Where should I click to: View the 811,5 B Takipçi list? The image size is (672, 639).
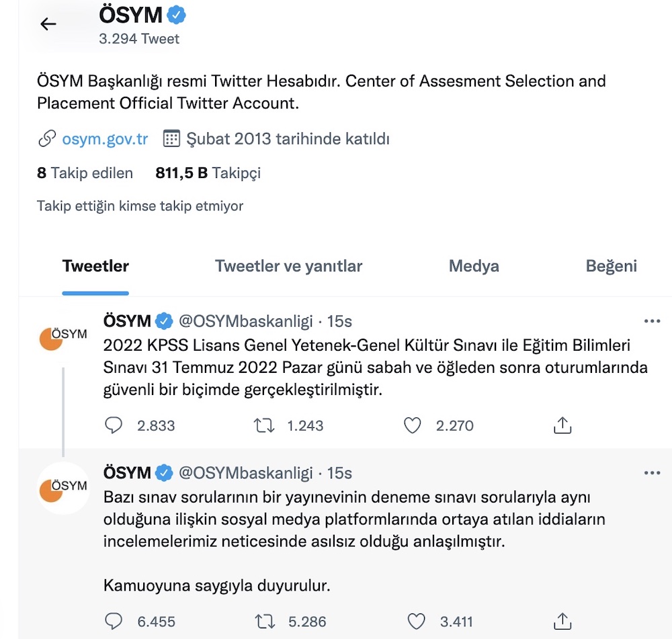(208, 173)
